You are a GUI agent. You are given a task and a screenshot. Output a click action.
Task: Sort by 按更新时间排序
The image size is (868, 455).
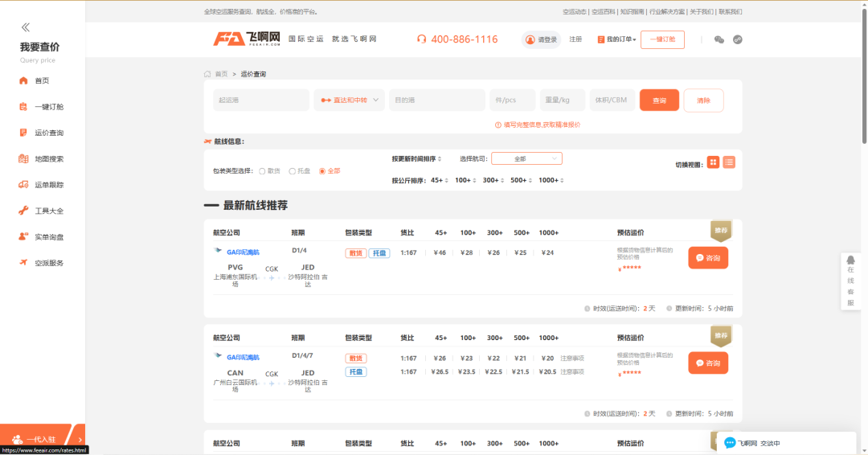[416, 159]
